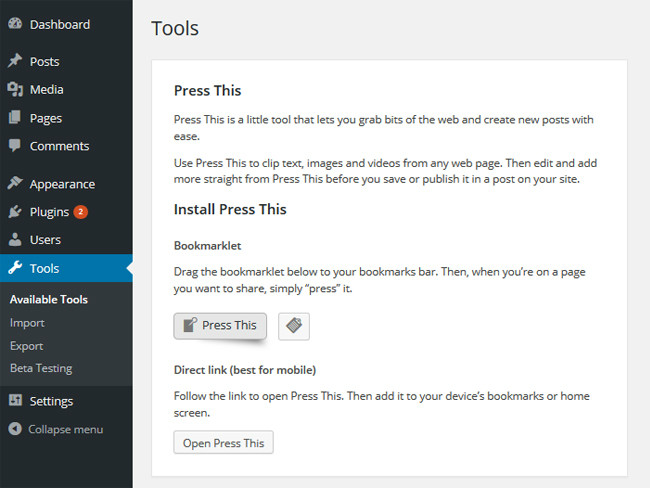Viewport: 650px width, 488px height.
Task: Go to the Comments menu label
Action: tap(59, 146)
